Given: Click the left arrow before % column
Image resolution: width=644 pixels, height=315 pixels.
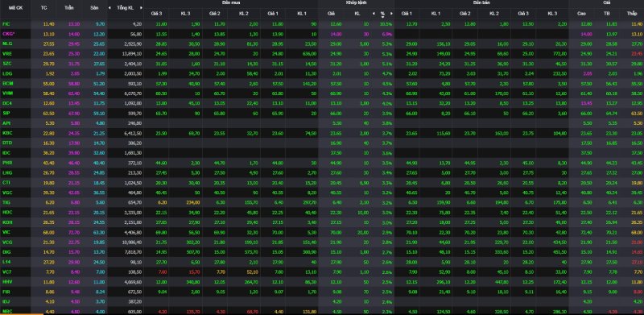Looking at the screenshot, I should coord(374,13).
